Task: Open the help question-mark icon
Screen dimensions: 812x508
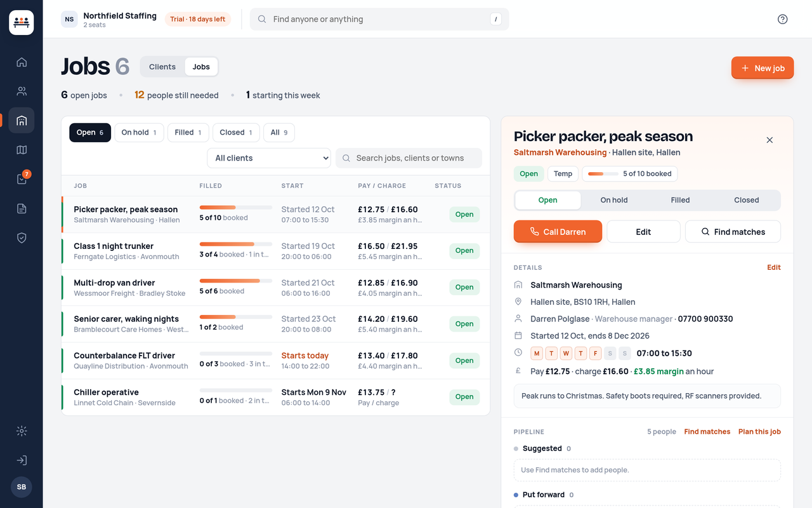Action: tap(782, 19)
